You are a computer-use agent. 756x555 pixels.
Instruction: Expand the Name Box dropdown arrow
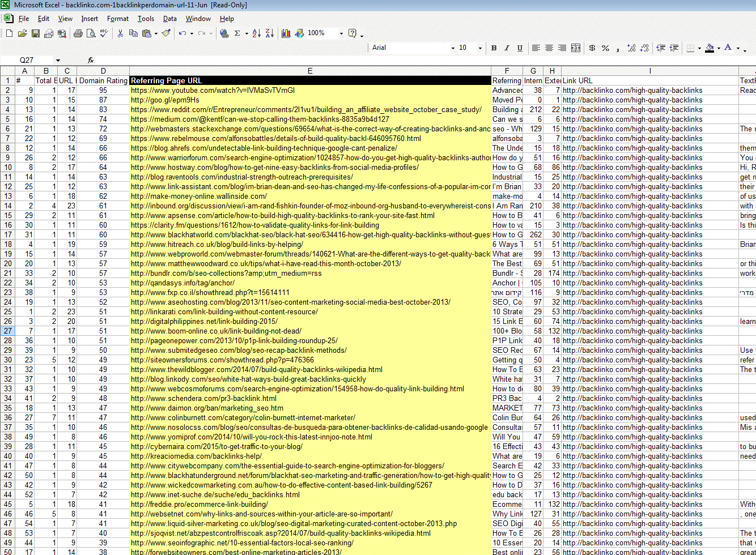click(x=58, y=60)
